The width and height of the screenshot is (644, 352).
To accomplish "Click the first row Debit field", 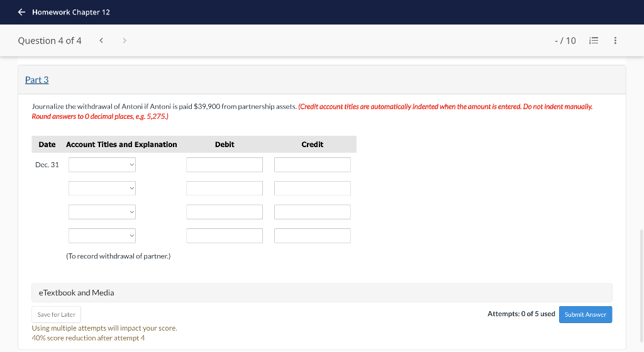I will pyautogui.click(x=225, y=165).
